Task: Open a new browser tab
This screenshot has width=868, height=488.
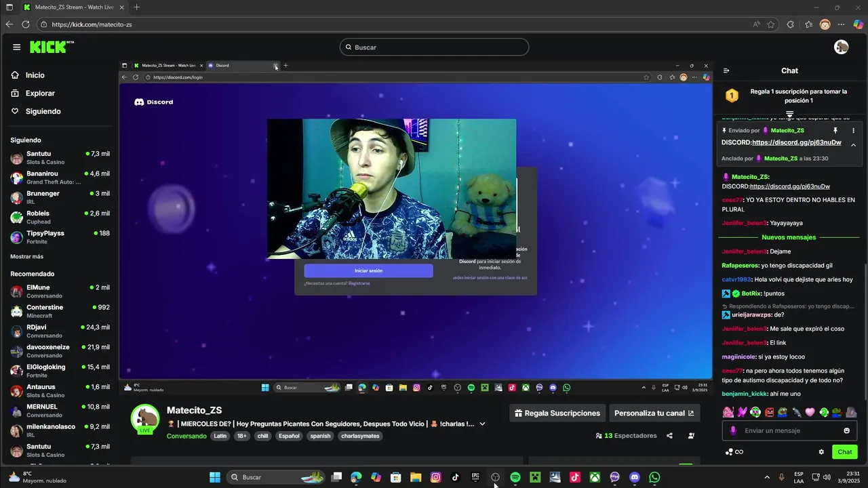Action: tap(136, 7)
